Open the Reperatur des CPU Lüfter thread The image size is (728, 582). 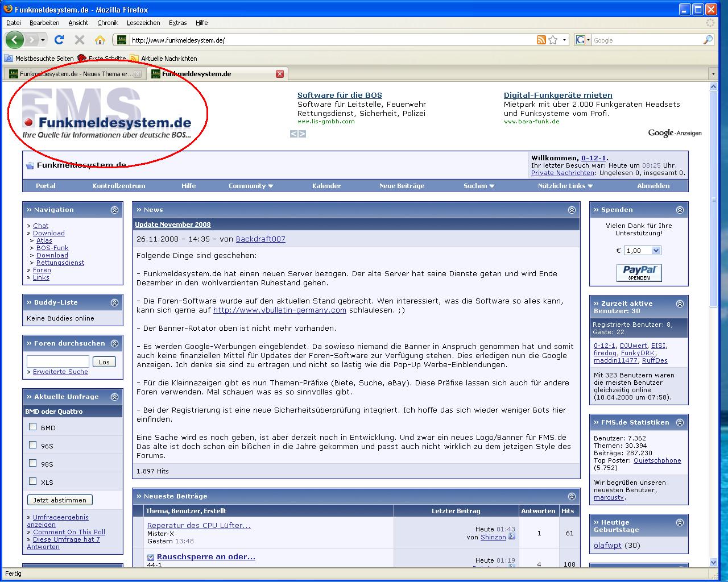pyautogui.click(x=199, y=525)
